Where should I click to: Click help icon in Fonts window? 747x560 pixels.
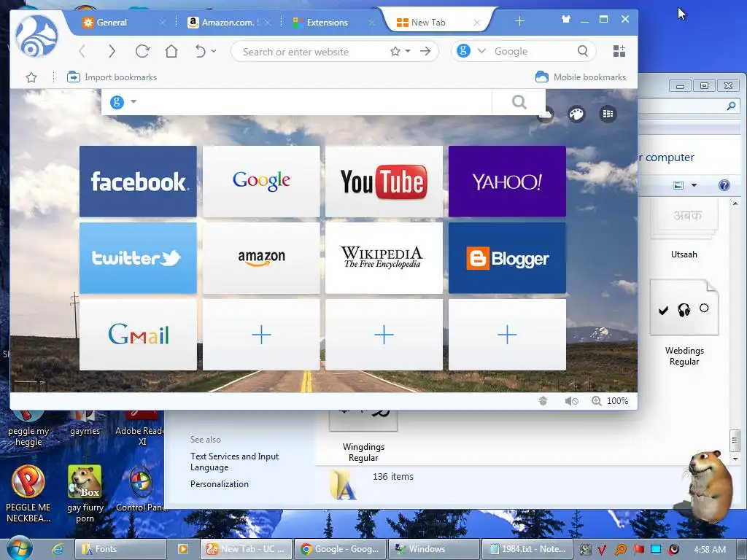click(724, 185)
